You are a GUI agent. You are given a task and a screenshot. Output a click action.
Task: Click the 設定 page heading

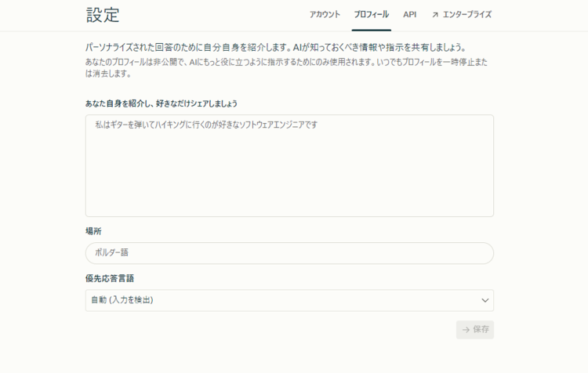[x=103, y=15]
